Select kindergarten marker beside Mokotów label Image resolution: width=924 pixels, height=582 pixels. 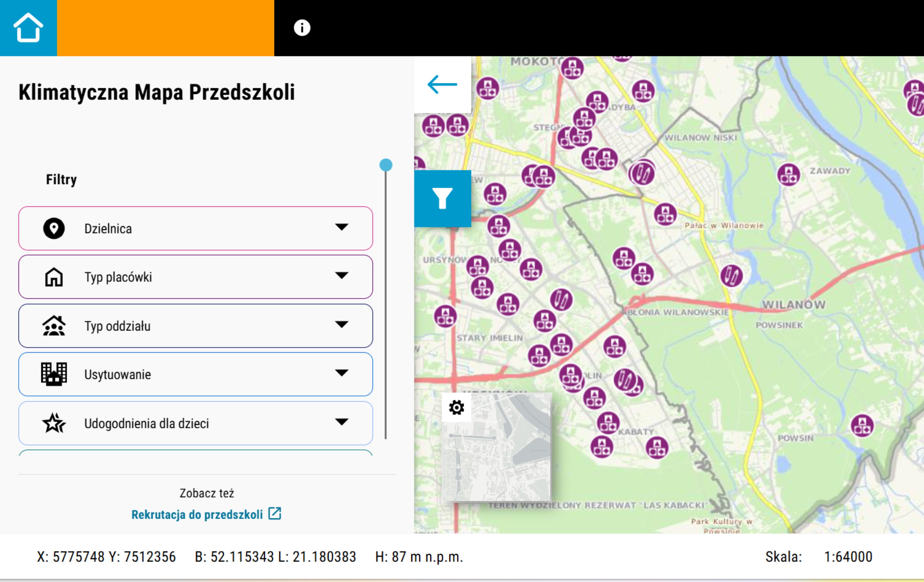point(572,68)
